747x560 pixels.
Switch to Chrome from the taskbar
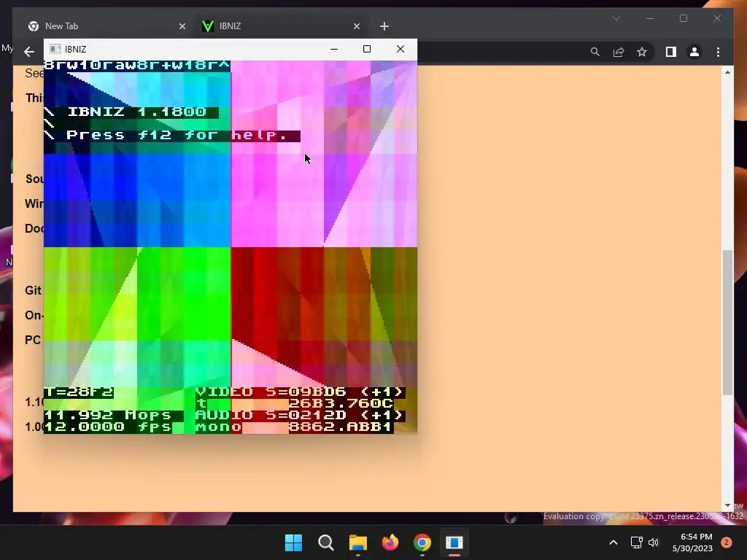(x=422, y=542)
